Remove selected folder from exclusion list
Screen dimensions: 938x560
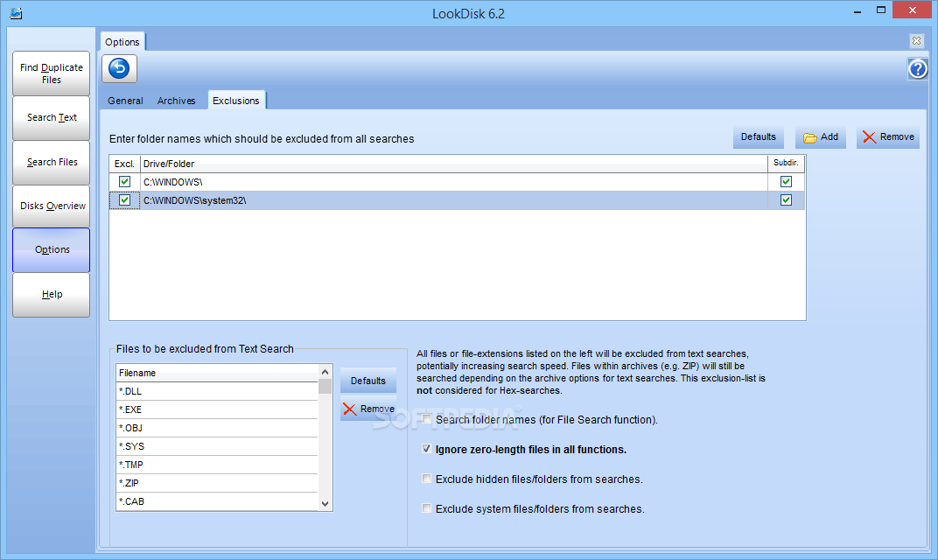(x=888, y=137)
